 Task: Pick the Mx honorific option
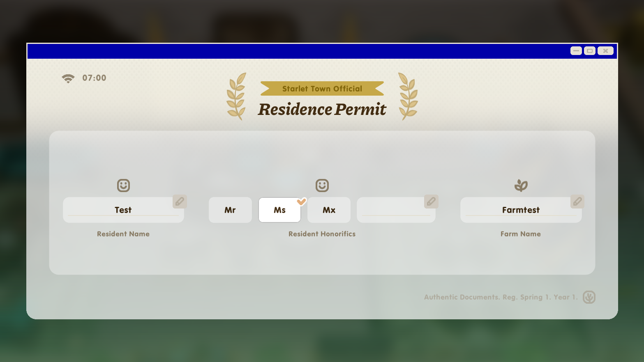click(x=329, y=210)
